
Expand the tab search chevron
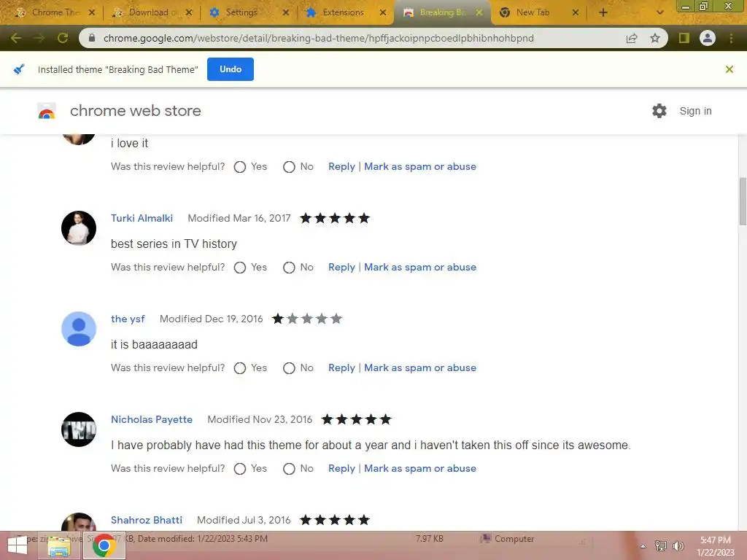coord(659,12)
